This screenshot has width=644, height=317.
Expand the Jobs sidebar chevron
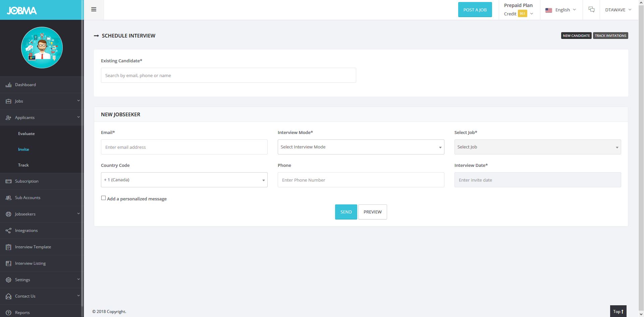pyautogui.click(x=78, y=101)
